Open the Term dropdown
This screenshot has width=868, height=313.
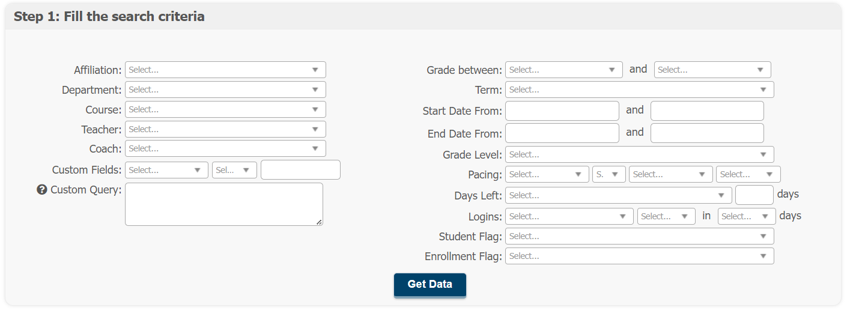[639, 90]
